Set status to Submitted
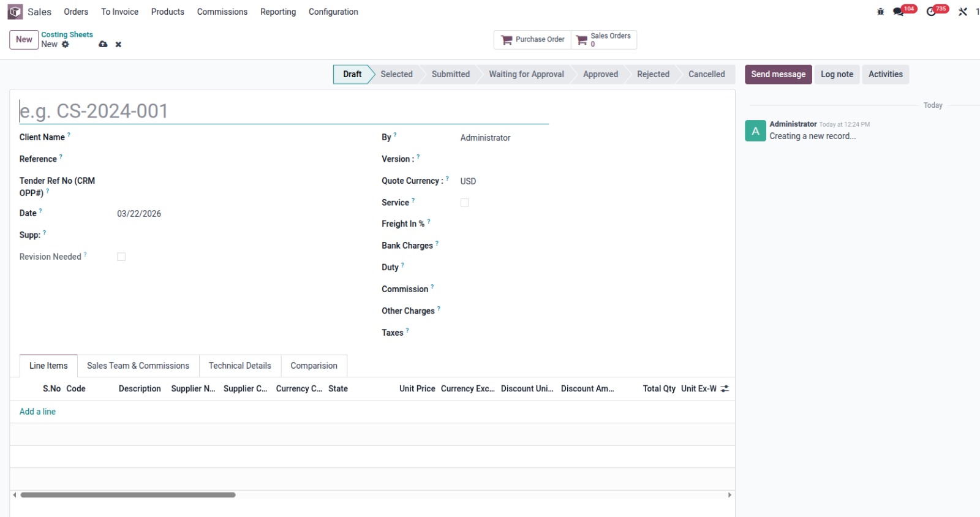 point(450,74)
